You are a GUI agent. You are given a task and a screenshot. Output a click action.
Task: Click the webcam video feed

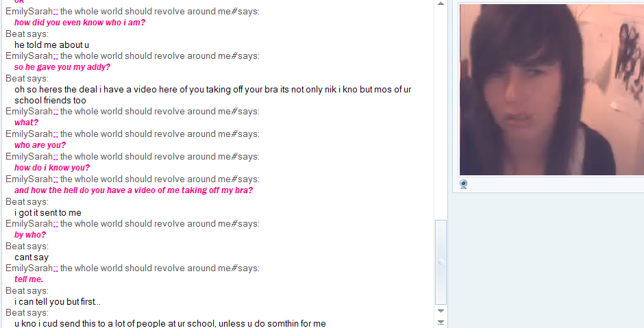coord(552,90)
